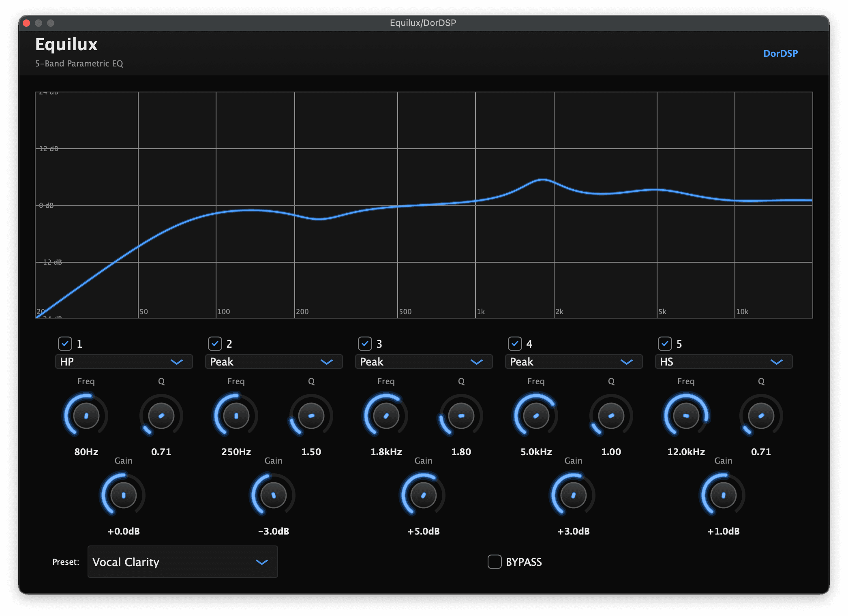Disable band 3 via its checkbox
The image size is (848, 616).
(365, 344)
